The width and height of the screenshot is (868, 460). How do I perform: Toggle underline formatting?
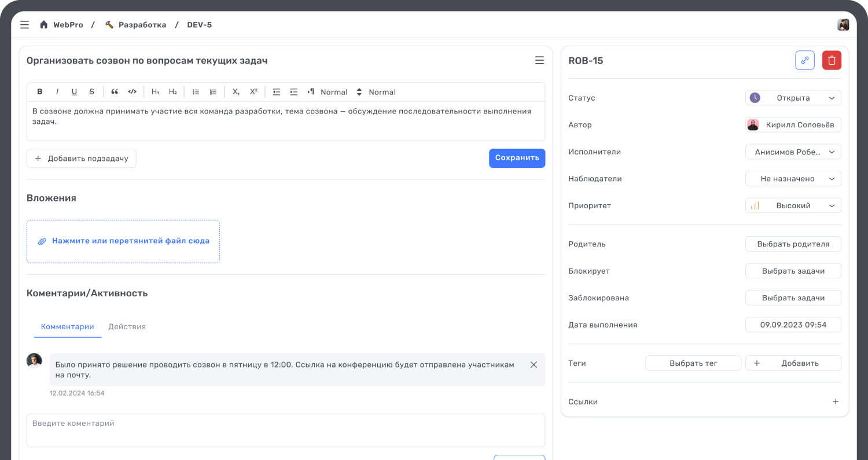click(74, 92)
